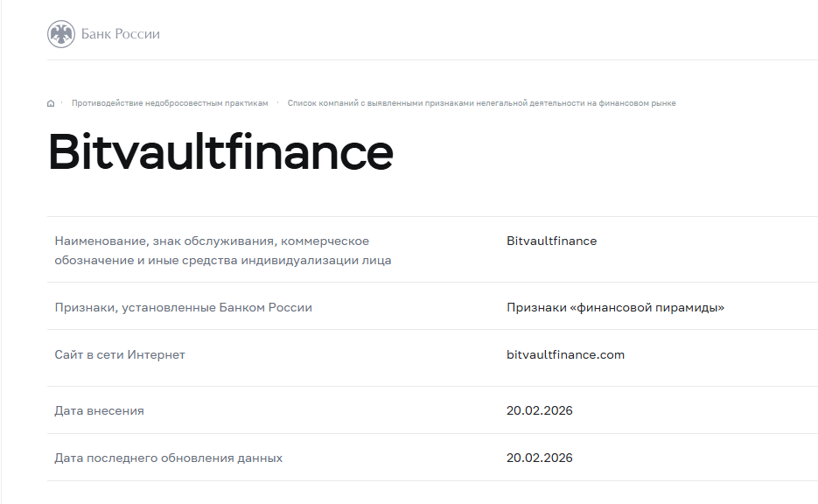Tap the breadcrumb separator after the home icon
Image resolution: width=818 pixels, height=504 pixels.
click(61, 102)
